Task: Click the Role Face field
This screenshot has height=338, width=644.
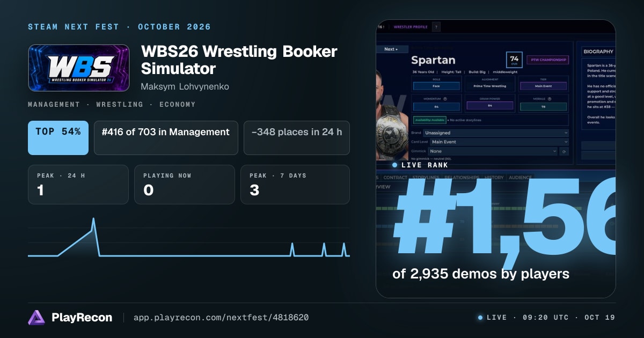Action: [x=436, y=86]
